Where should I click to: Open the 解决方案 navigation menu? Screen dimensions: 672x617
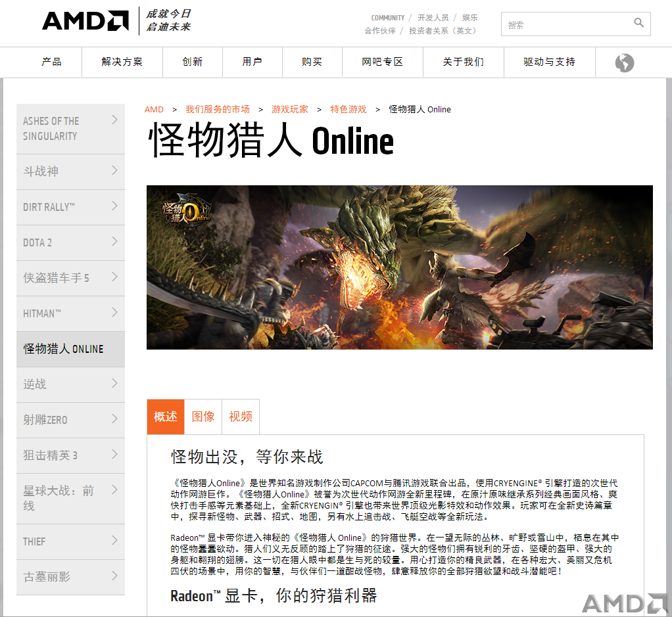(122, 62)
